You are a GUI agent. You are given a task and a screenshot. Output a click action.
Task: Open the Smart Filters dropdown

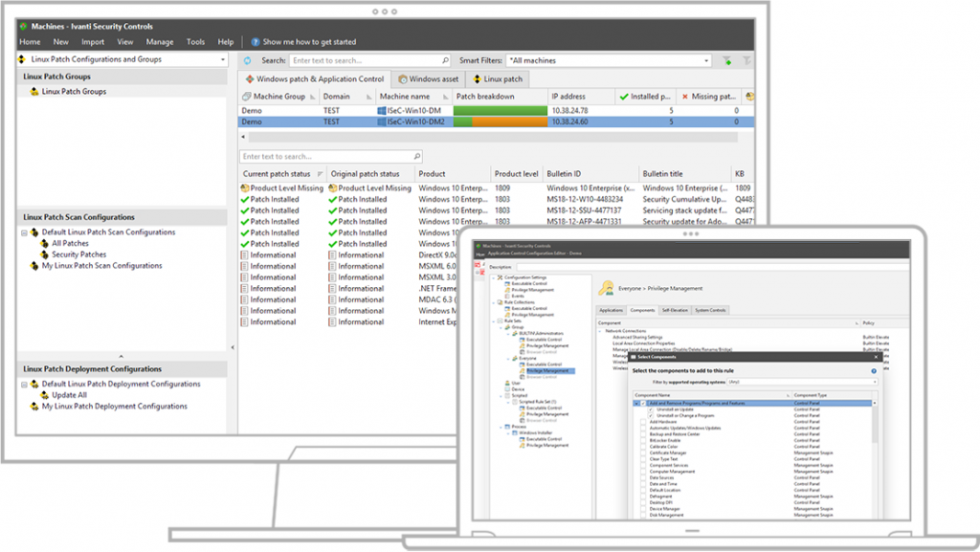tap(706, 60)
